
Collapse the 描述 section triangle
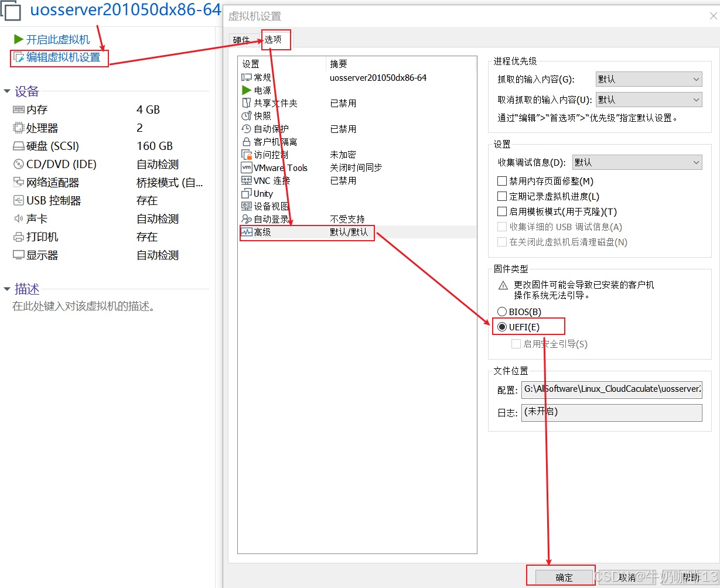(x=7, y=289)
